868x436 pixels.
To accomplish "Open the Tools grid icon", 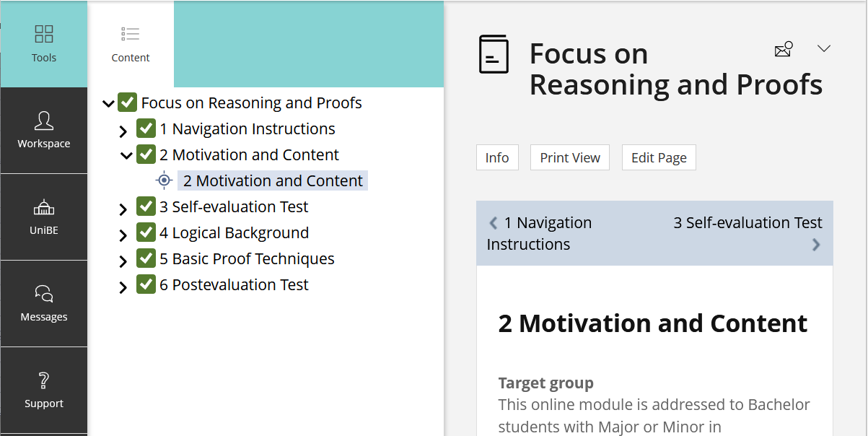I will coord(44,35).
